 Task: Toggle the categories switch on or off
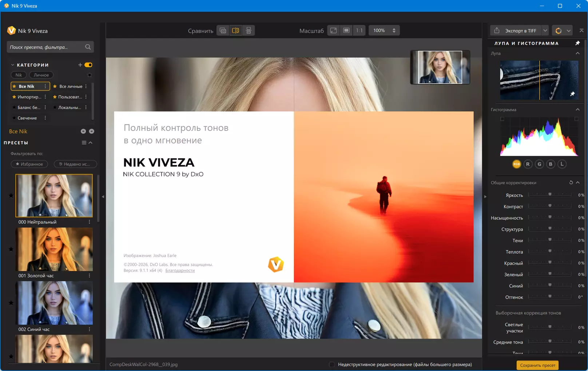[88, 65]
